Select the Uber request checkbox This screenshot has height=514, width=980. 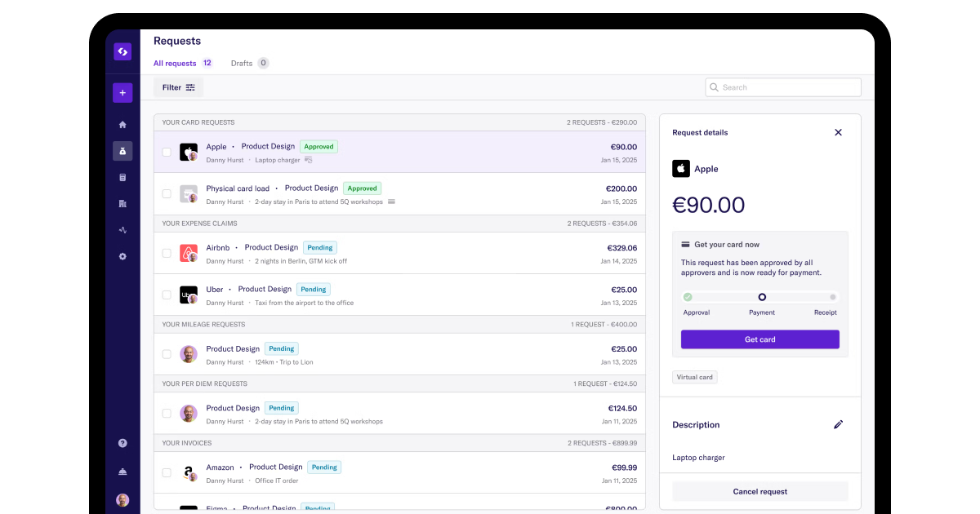(x=167, y=295)
